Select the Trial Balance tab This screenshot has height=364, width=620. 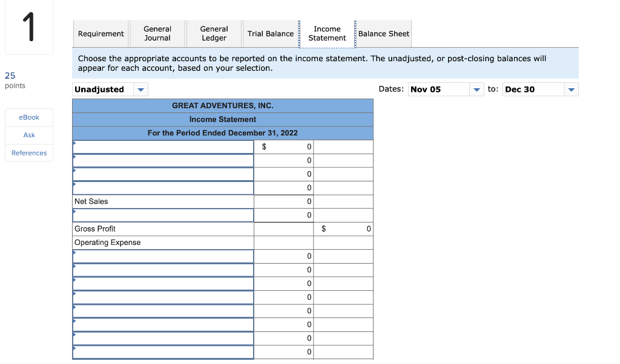click(271, 34)
